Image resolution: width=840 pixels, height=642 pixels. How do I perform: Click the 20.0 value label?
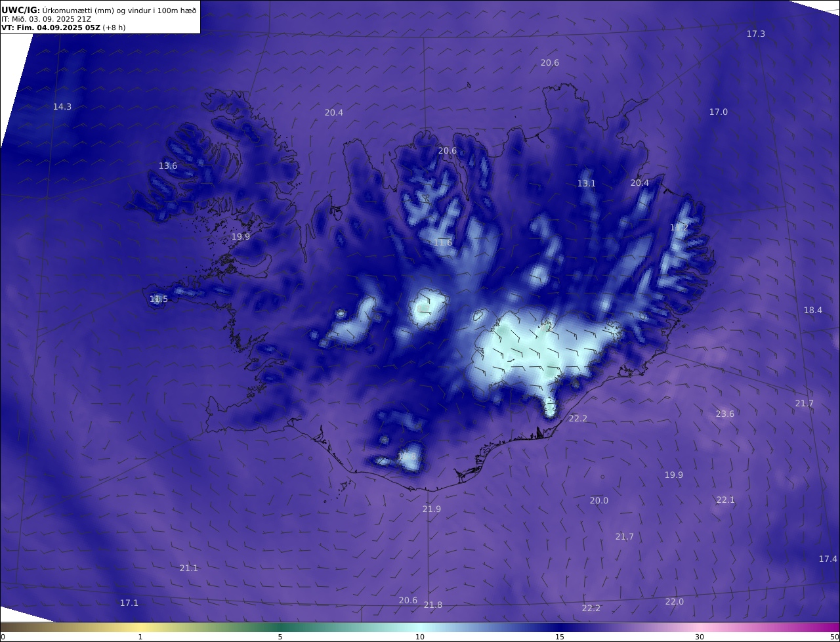[599, 501]
